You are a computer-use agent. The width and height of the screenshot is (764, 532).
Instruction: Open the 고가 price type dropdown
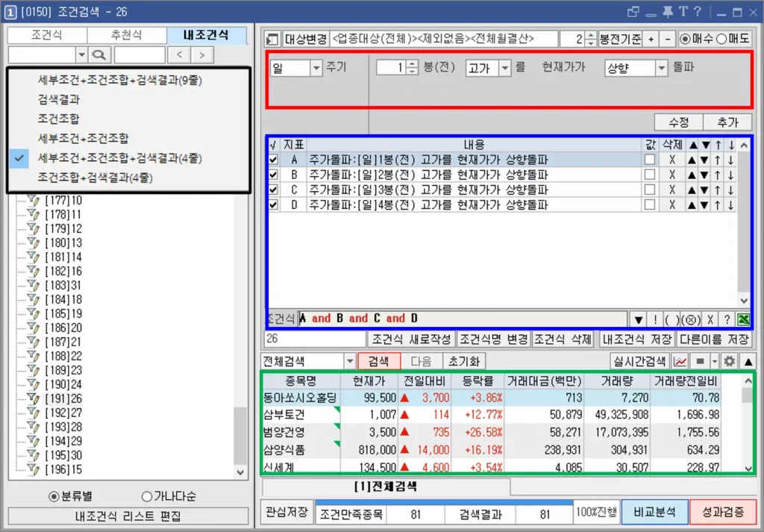pyautogui.click(x=505, y=68)
